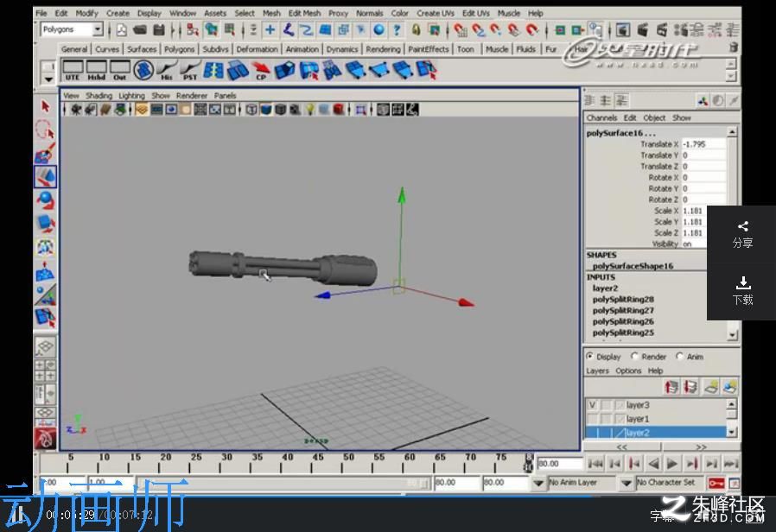The width and height of the screenshot is (776, 532).
Task: Go to end of playback range
Action: click(731, 464)
